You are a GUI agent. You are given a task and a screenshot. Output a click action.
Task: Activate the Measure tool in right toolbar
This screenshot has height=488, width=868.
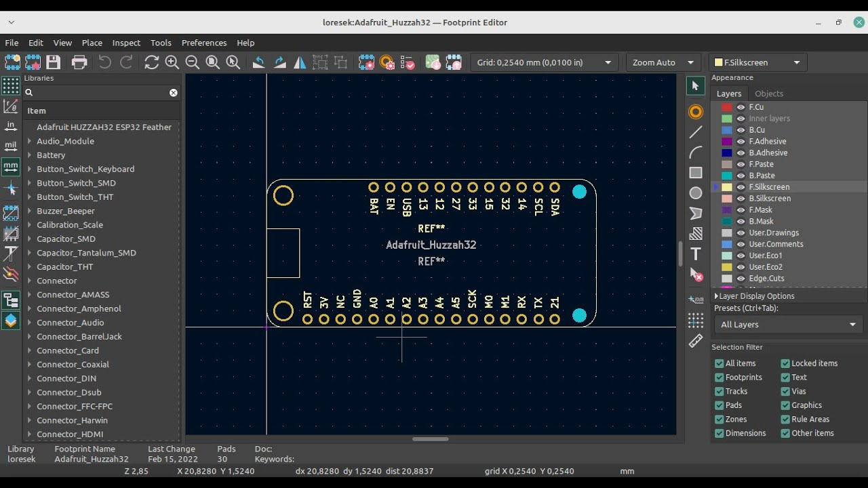(696, 341)
